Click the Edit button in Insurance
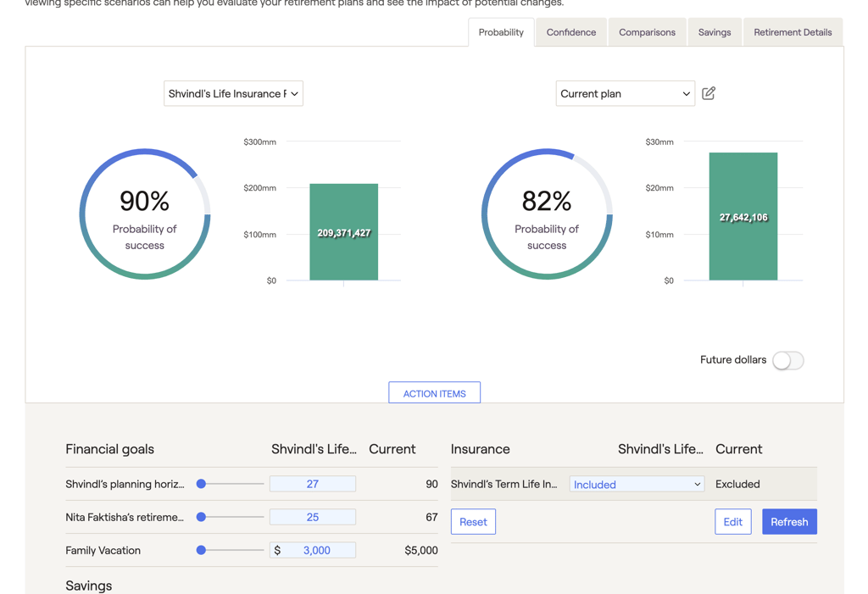This screenshot has width=868, height=594. coord(732,522)
